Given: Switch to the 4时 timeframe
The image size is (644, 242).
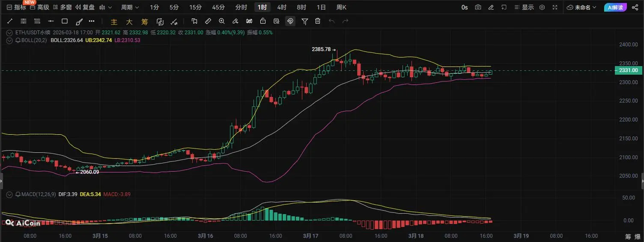Looking at the screenshot, I should point(282,7).
